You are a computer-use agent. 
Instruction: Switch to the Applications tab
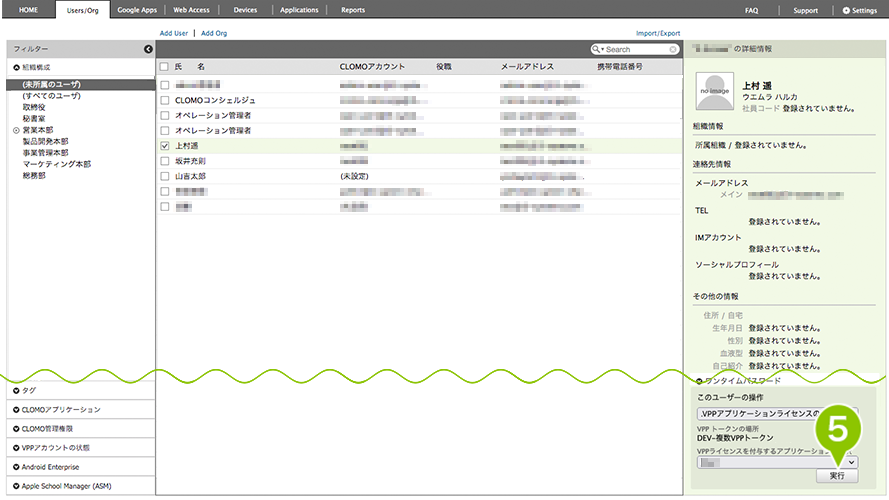tap(299, 10)
